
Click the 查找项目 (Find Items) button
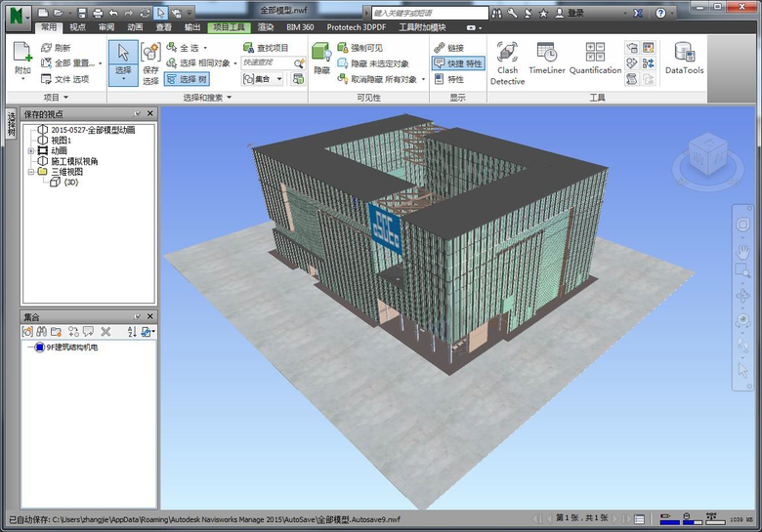point(267,47)
